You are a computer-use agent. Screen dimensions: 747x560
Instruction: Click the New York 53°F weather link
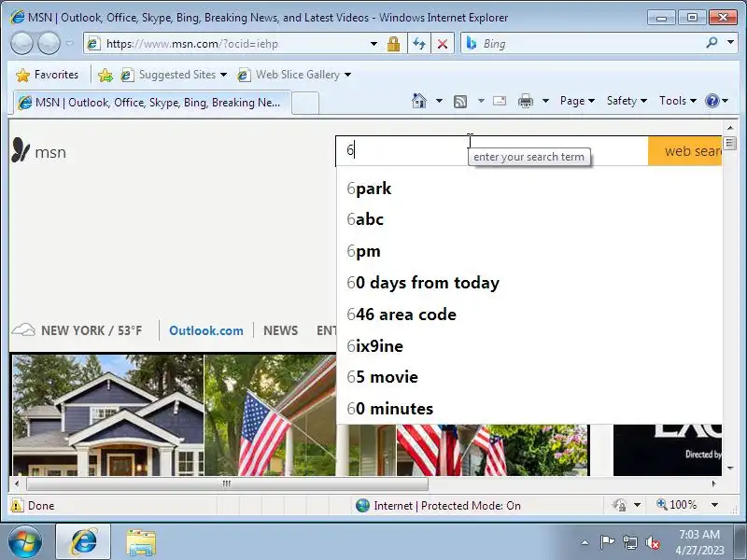point(78,330)
